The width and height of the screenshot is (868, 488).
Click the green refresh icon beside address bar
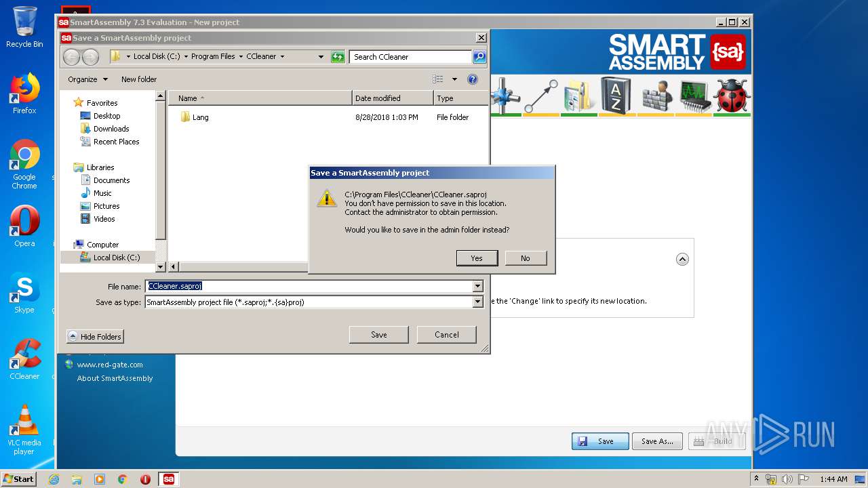coord(338,57)
